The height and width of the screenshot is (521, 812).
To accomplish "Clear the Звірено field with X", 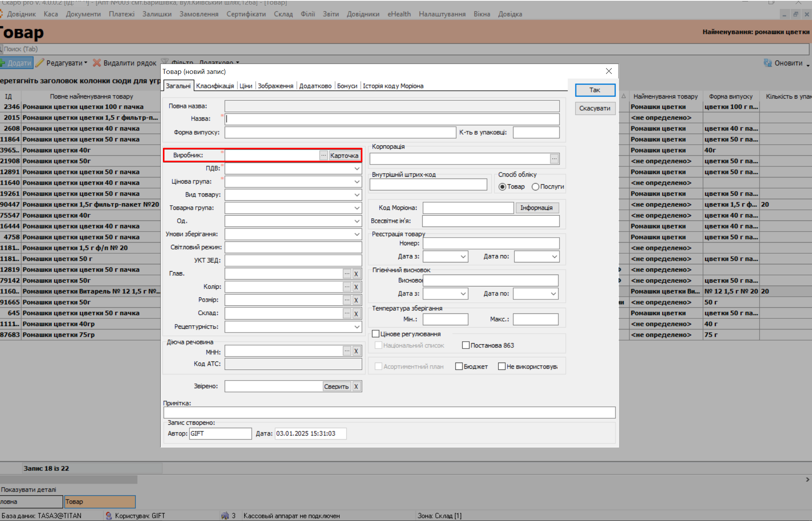I will click(x=356, y=386).
